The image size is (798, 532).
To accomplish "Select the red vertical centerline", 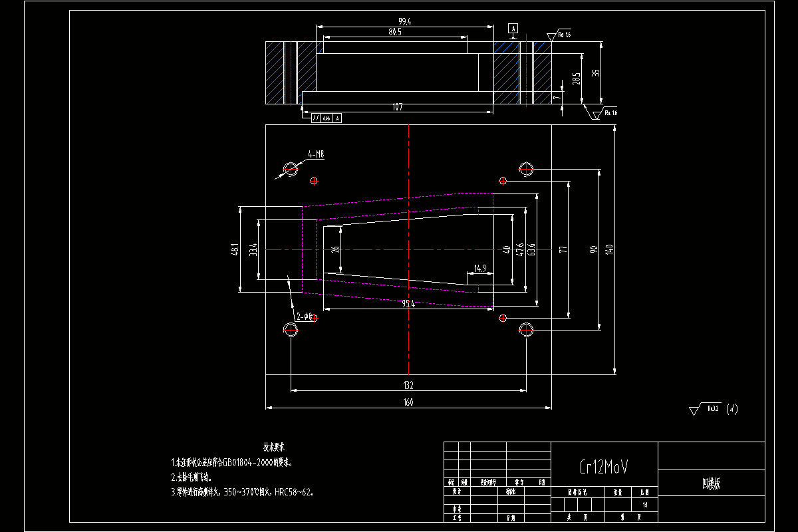I will pos(409,250).
